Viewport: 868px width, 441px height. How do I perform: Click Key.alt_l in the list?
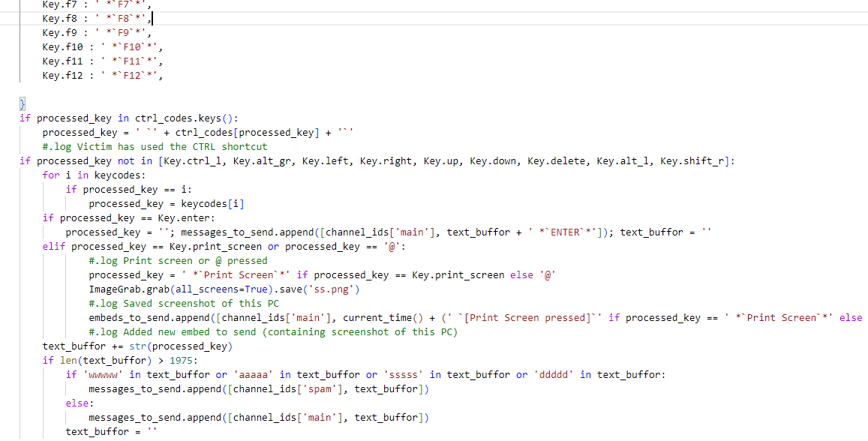coord(622,161)
